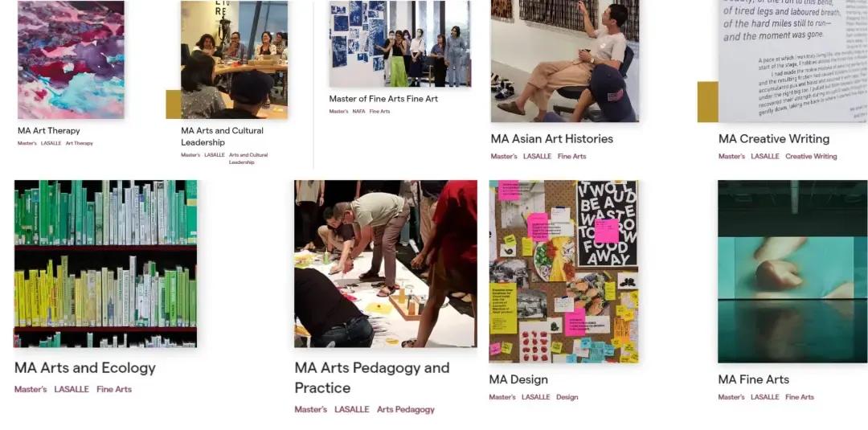The width and height of the screenshot is (868, 430).
Task: Open the MA Arts and Ecology heading
Action: [x=84, y=368]
